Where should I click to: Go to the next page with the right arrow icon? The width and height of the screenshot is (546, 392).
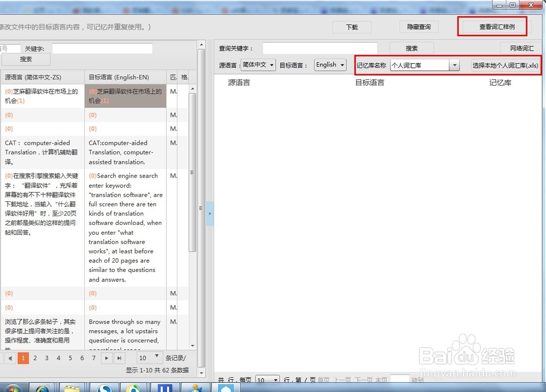[x=106, y=358]
